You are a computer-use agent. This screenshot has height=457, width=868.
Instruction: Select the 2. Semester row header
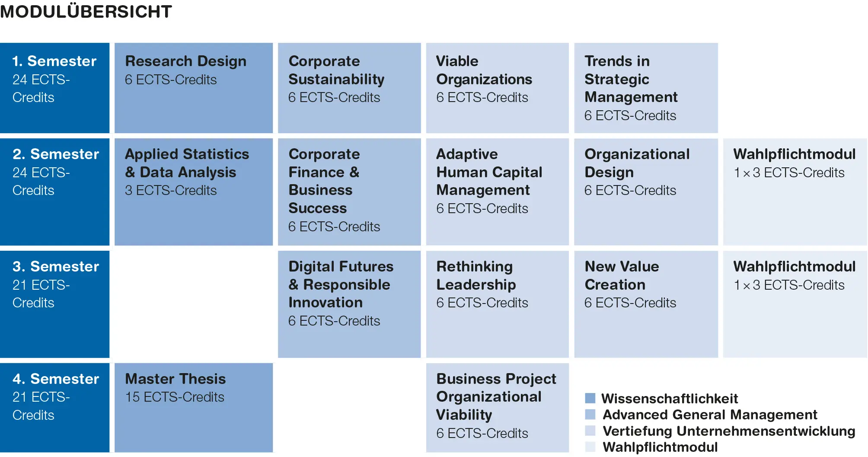54,192
